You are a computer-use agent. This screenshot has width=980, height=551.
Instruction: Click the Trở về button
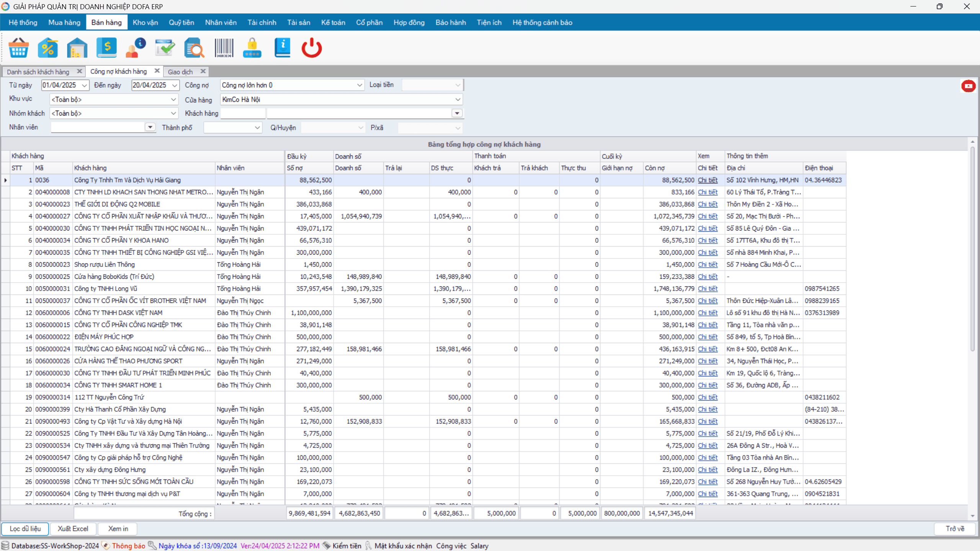[955, 529]
